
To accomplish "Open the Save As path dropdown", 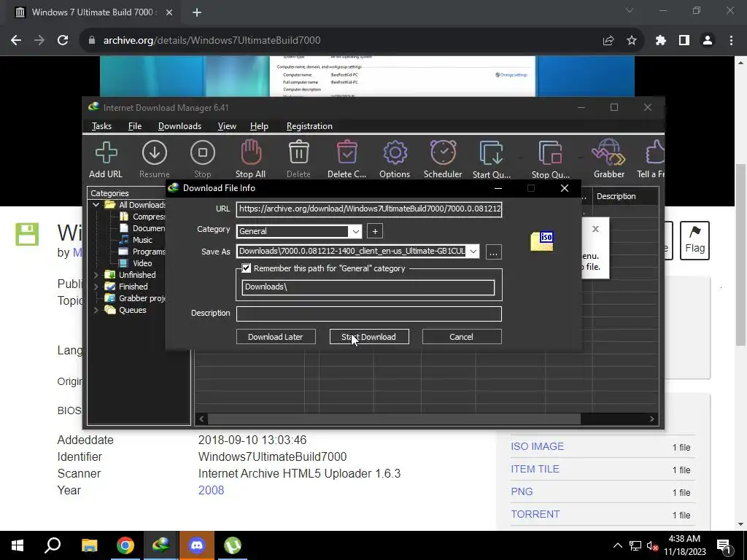I will tap(473, 252).
